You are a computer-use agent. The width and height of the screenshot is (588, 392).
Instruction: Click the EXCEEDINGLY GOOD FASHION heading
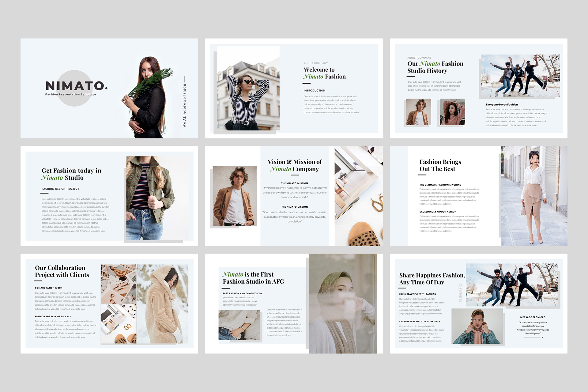[438, 212]
